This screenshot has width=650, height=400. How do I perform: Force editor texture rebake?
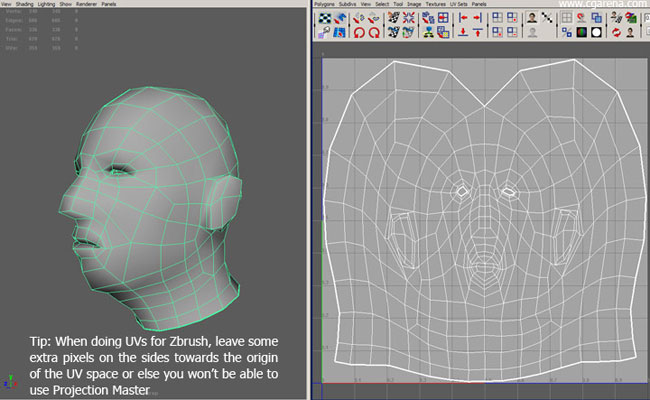click(616, 32)
